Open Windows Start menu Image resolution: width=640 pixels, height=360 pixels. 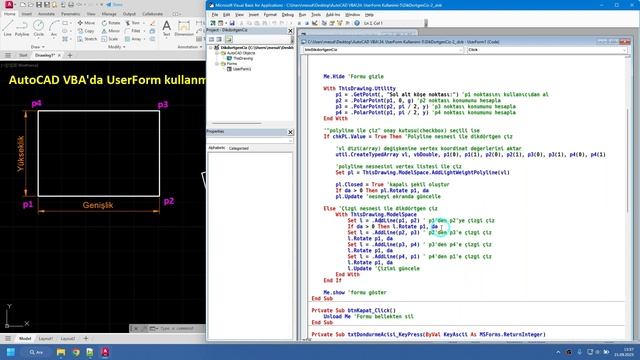tap(11, 352)
